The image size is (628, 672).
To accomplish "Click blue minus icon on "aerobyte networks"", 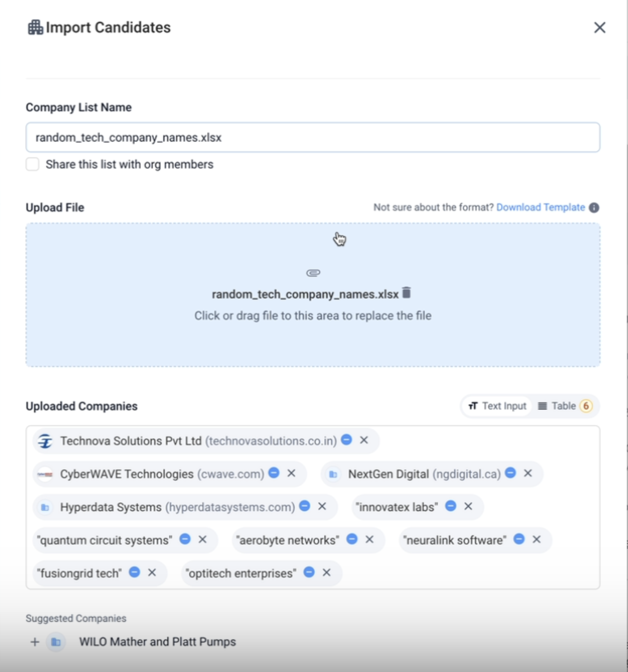I will pos(352,539).
